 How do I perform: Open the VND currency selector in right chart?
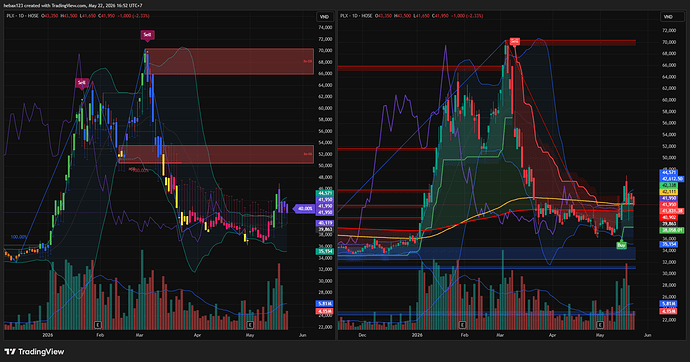(668, 17)
